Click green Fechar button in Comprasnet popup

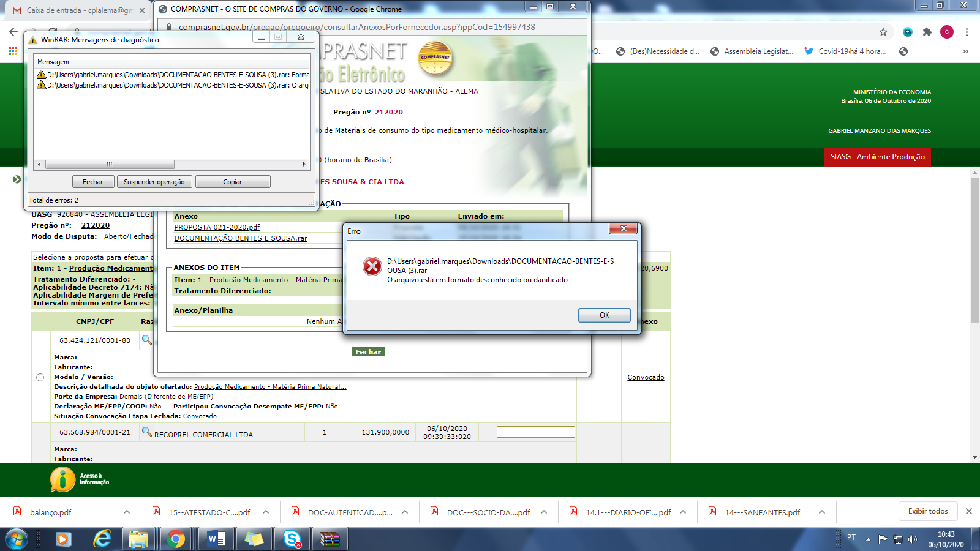[x=368, y=352]
